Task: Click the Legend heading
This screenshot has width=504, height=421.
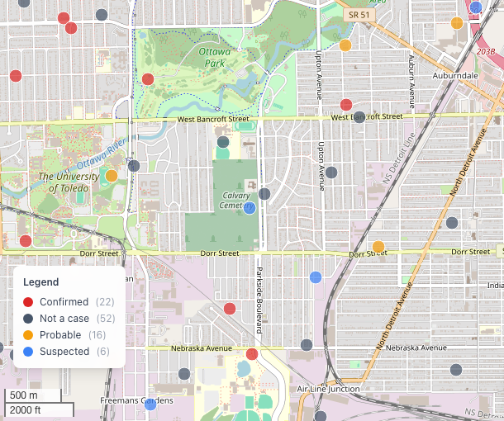Action: tap(41, 282)
